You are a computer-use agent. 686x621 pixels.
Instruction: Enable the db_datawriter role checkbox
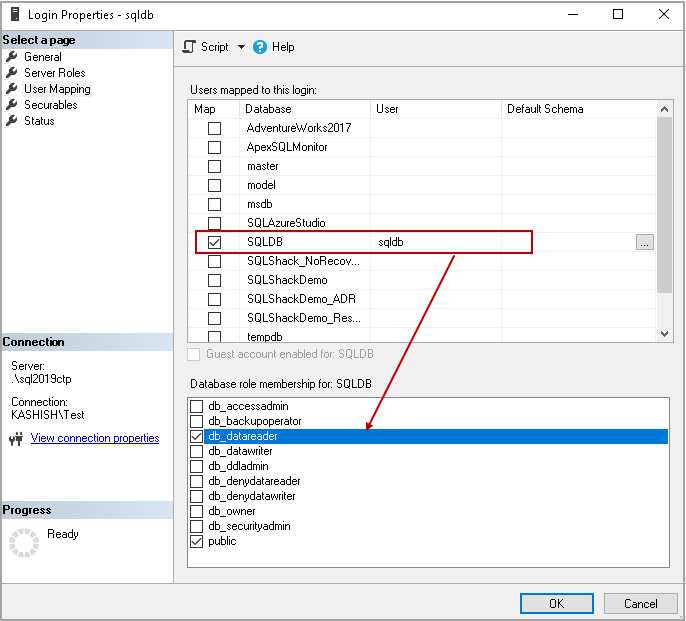pyautogui.click(x=196, y=451)
